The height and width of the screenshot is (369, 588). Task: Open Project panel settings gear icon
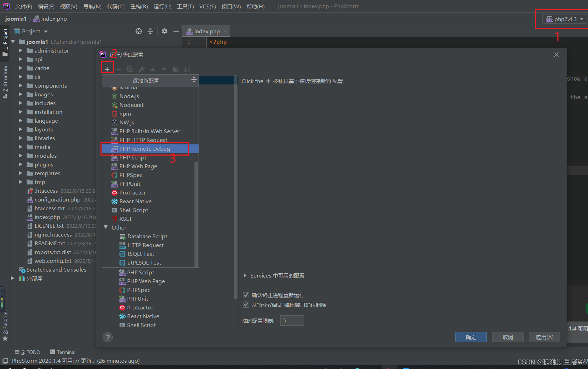(x=164, y=31)
